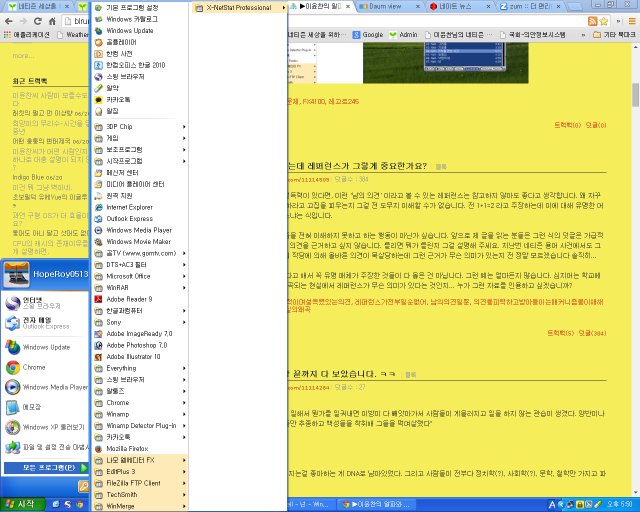This screenshot has width=640, height=512.
Task: Open WinMerge folder at menu bottom
Action: tap(140, 506)
